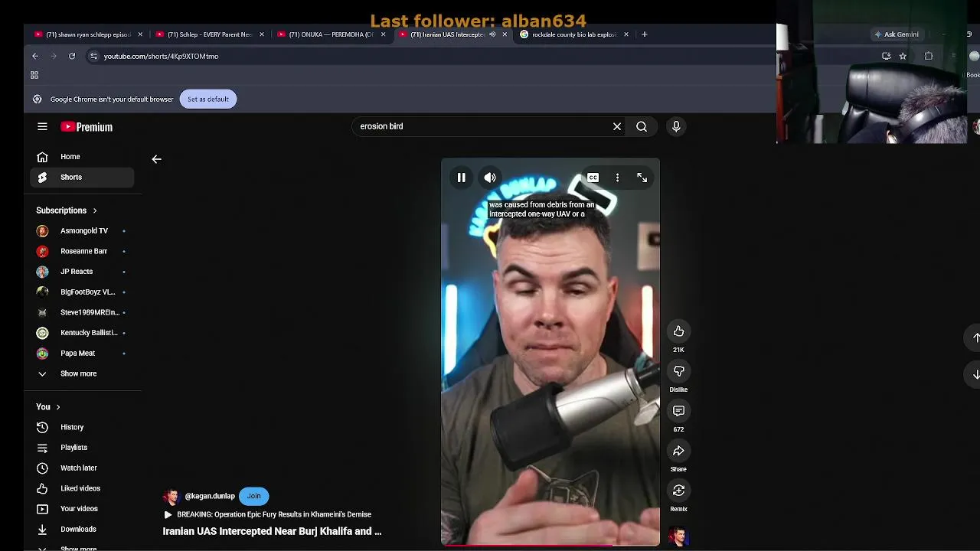980x551 pixels.
Task: Open Liked videos
Action: 83,488
